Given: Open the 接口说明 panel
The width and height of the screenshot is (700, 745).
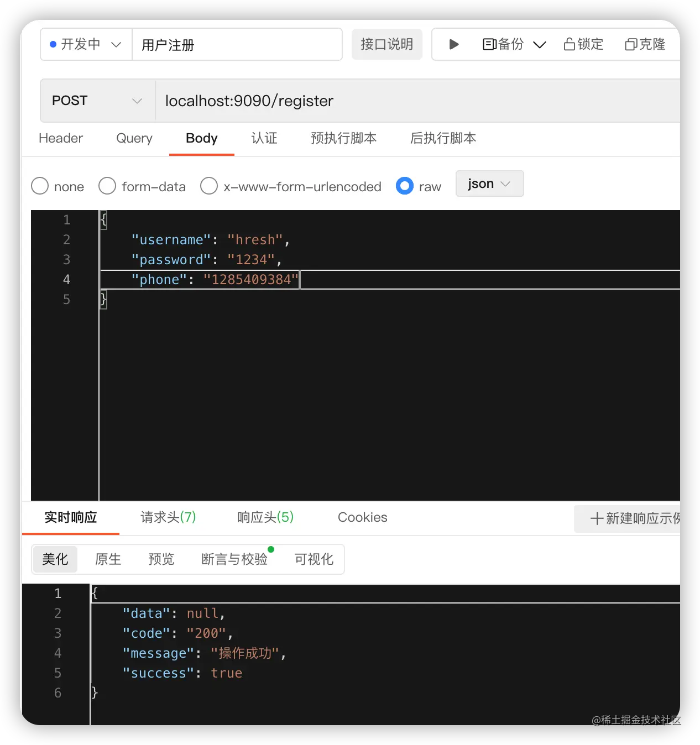Looking at the screenshot, I should pos(386,44).
